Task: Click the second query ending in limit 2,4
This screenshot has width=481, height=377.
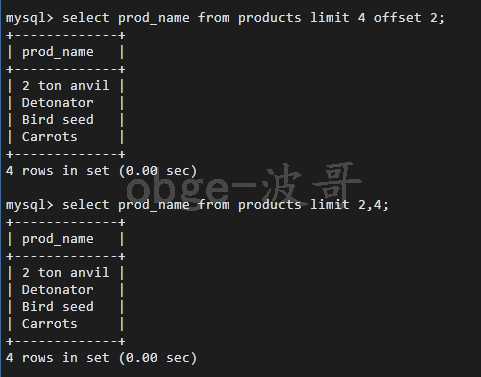Action: [226, 205]
